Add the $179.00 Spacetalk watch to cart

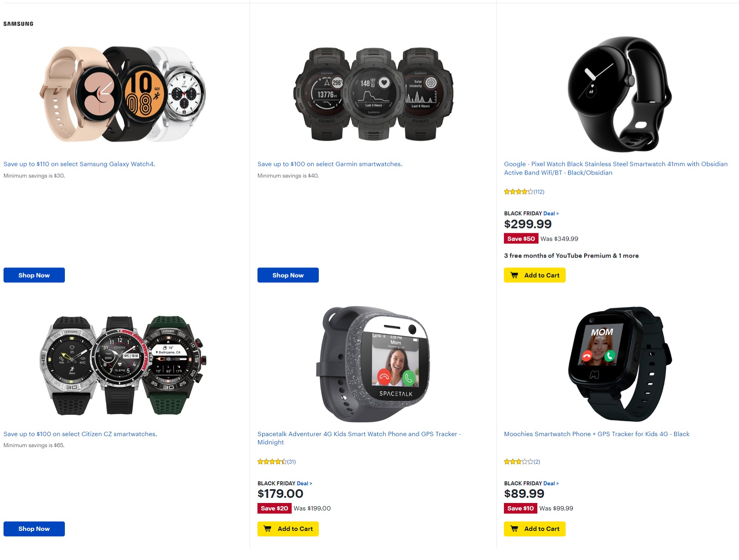pyautogui.click(x=288, y=529)
